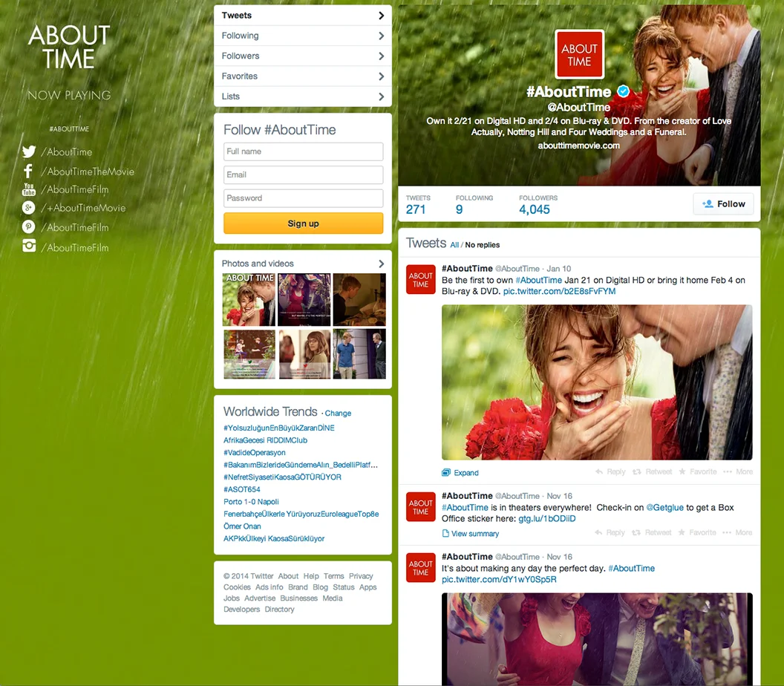The image size is (784, 686).
Task: Open the gtg.lu/1bODiiD link
Action: 547,518
